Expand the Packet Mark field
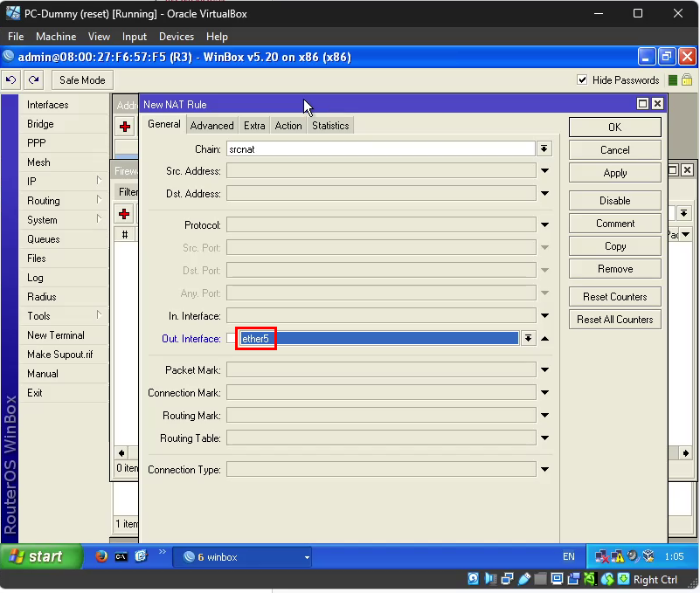The image size is (700, 593). point(544,370)
